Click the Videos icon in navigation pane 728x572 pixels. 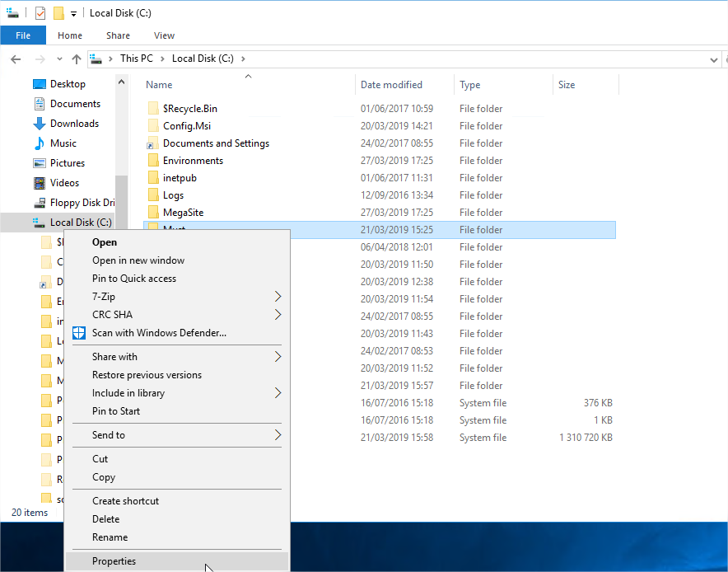(40, 183)
